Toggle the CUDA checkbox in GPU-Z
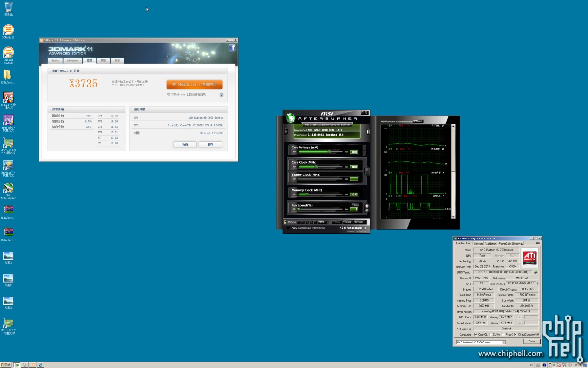Viewport: 588px width, 368px height. coord(490,334)
